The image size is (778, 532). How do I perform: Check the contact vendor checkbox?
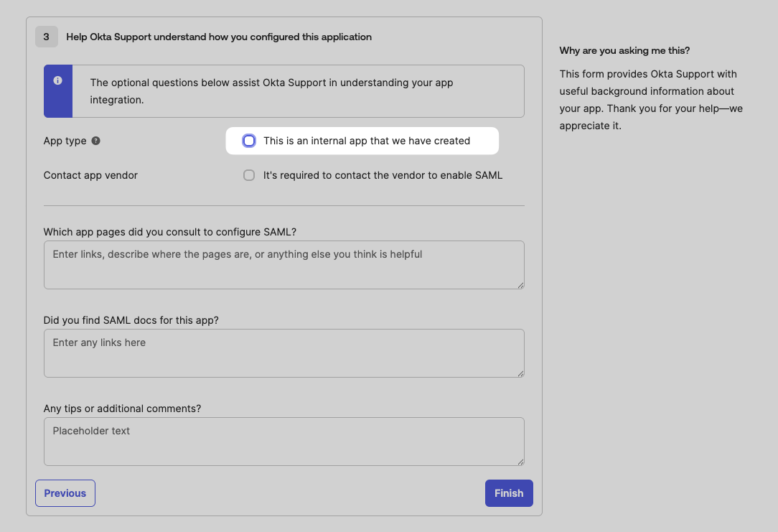pos(249,175)
